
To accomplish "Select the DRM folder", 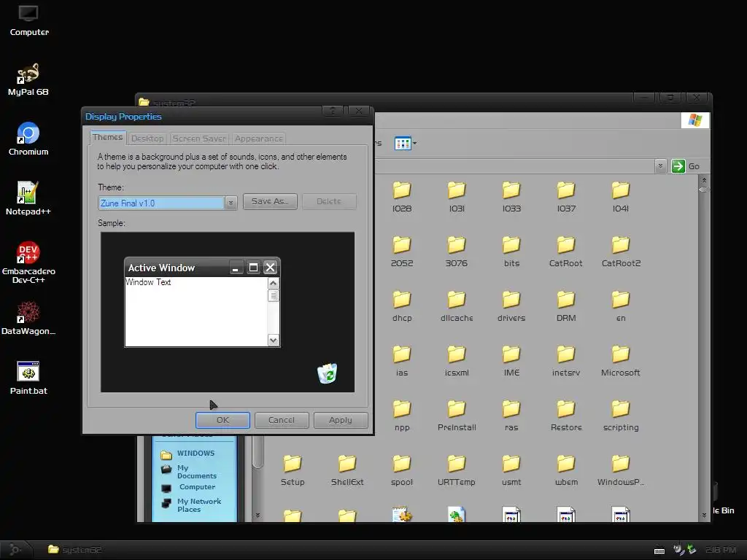I will 566,306.
